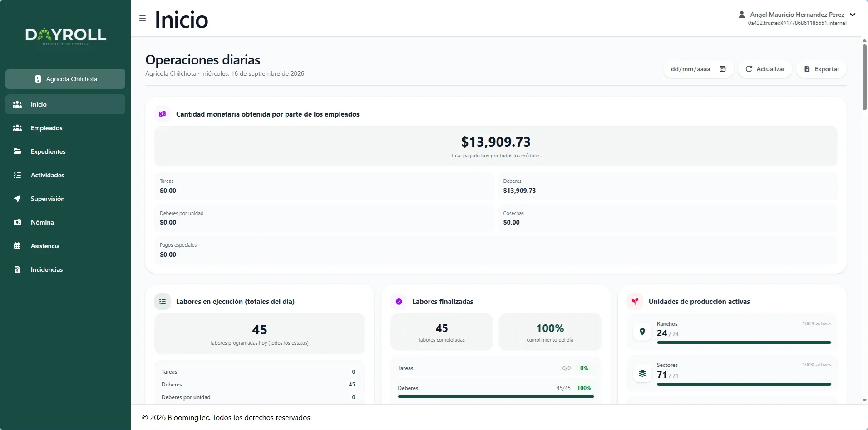Open Nómina in the sidebar
This screenshot has height=430, width=868.
(x=65, y=222)
